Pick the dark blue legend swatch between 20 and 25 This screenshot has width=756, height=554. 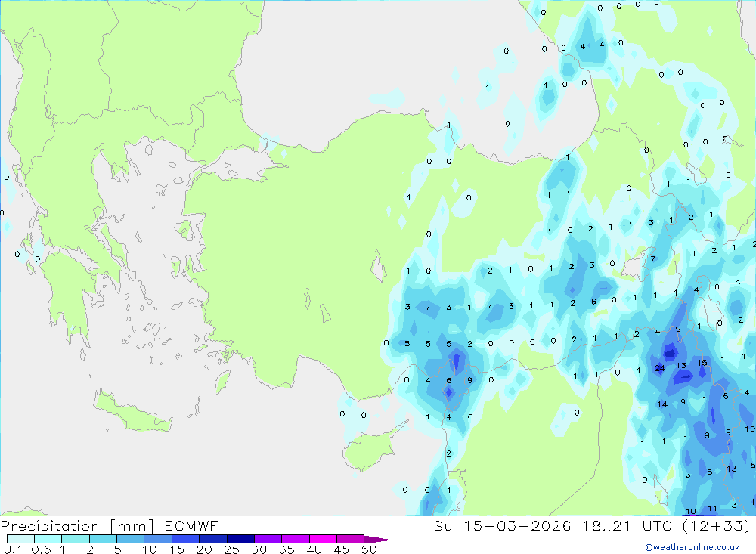click(213, 539)
